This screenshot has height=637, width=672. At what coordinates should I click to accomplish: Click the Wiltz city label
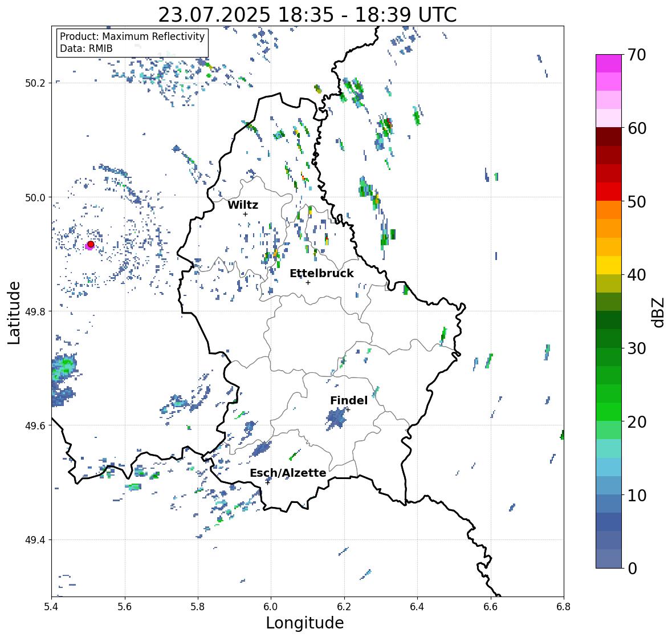(x=243, y=205)
